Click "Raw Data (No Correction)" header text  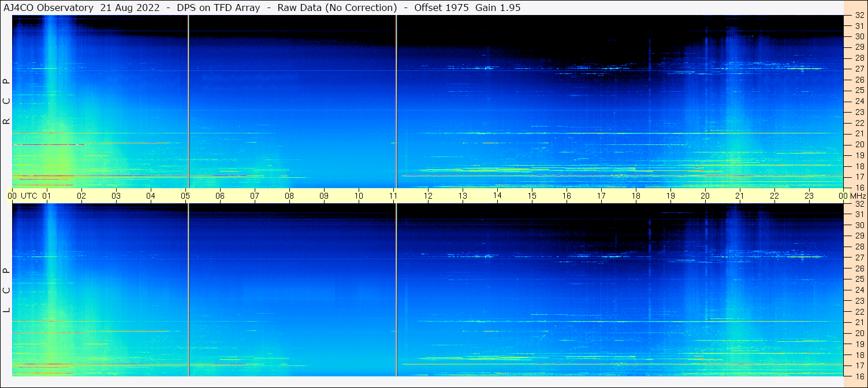click(x=337, y=8)
